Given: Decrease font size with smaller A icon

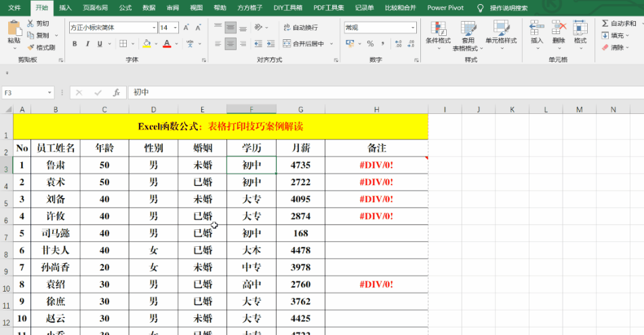Looking at the screenshot, I should tap(199, 28).
